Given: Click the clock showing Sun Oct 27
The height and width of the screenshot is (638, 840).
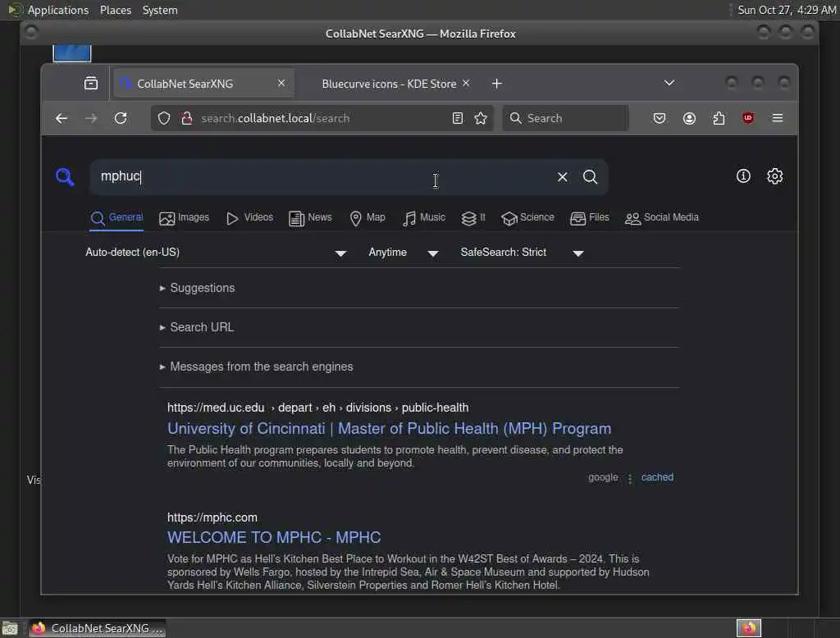Looking at the screenshot, I should 786,10.
